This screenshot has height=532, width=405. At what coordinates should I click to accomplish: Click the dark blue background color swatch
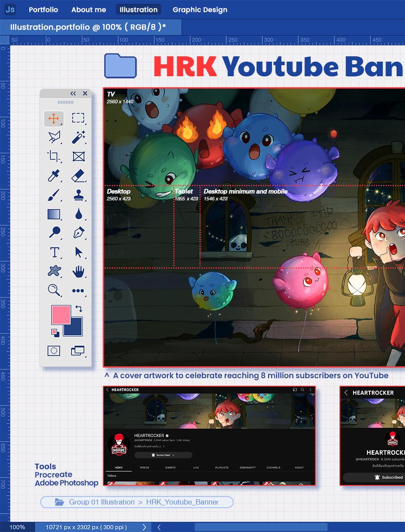(75, 329)
